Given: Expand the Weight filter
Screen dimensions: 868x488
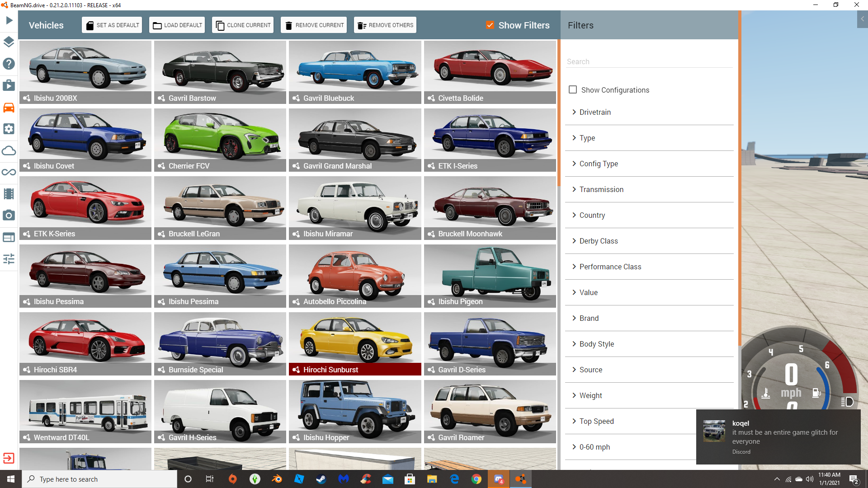Looking at the screenshot, I should 649,395.
